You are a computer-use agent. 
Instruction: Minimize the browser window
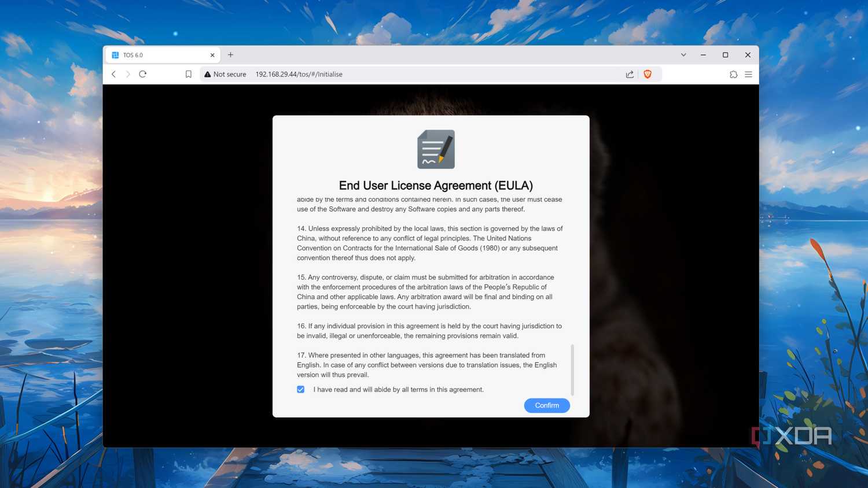[x=703, y=55]
